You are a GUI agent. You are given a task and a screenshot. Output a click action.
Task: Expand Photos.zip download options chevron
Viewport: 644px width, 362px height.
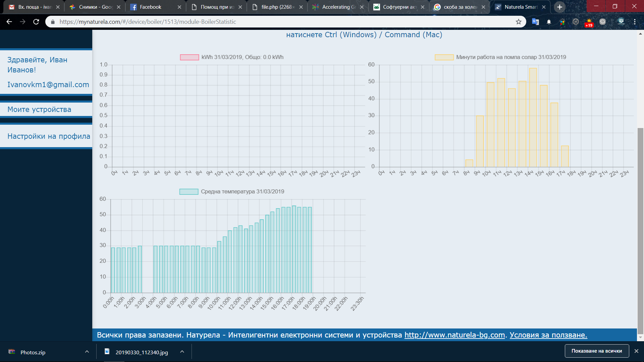click(x=87, y=352)
